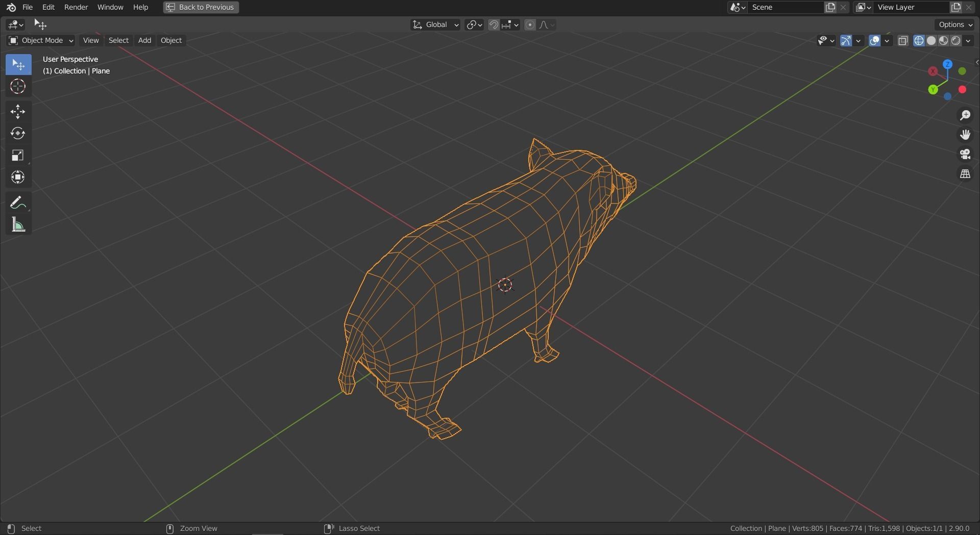Expand selectability and visibility dropdown

pos(826,41)
